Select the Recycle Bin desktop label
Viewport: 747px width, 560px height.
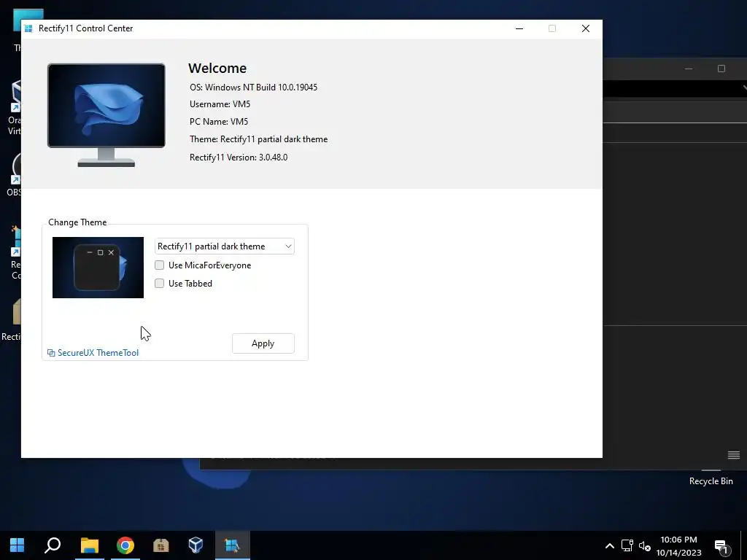[711, 481]
